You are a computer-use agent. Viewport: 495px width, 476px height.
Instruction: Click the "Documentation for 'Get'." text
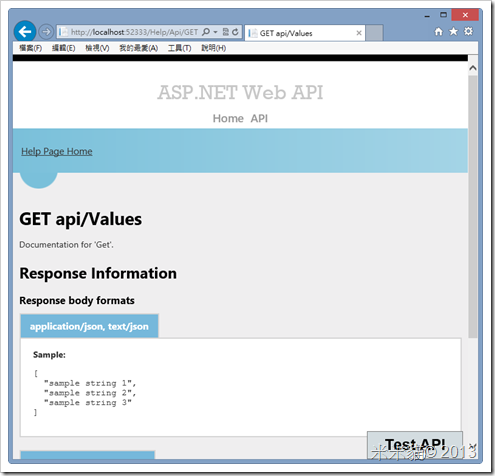[66, 245]
